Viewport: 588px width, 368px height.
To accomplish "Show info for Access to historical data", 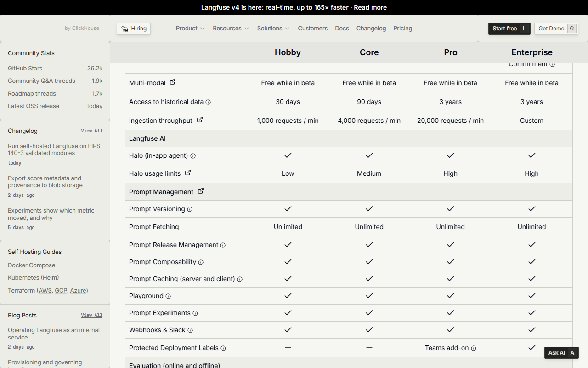I will coord(208,102).
